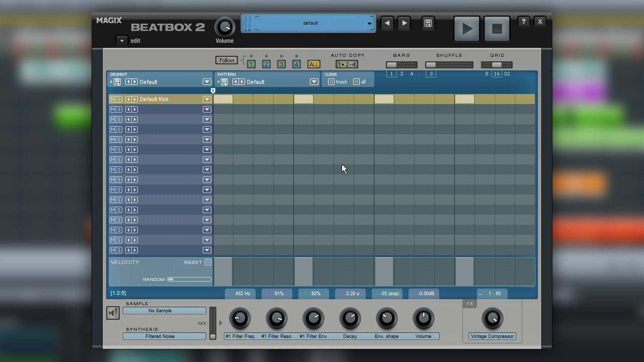Open the Pattern Default dropdown
This screenshot has height=362, width=644.
(x=314, y=81)
